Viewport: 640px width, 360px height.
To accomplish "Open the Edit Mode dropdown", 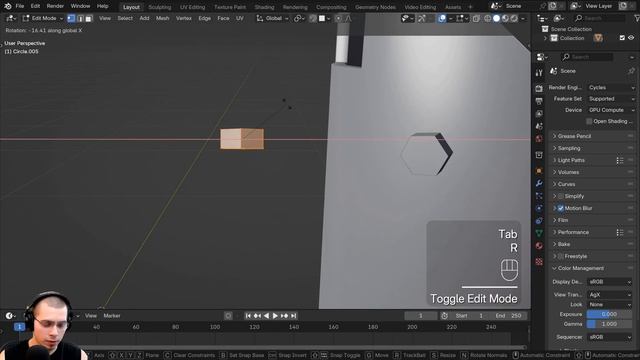I will [43, 18].
